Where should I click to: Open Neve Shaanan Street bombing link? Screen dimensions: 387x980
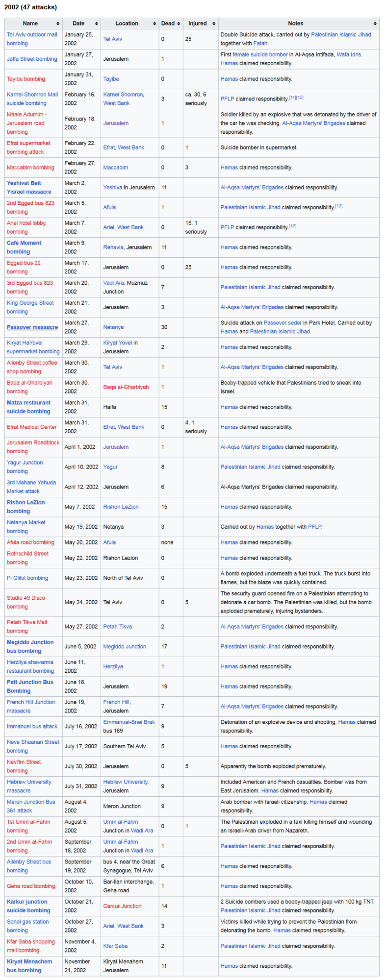click(x=33, y=746)
